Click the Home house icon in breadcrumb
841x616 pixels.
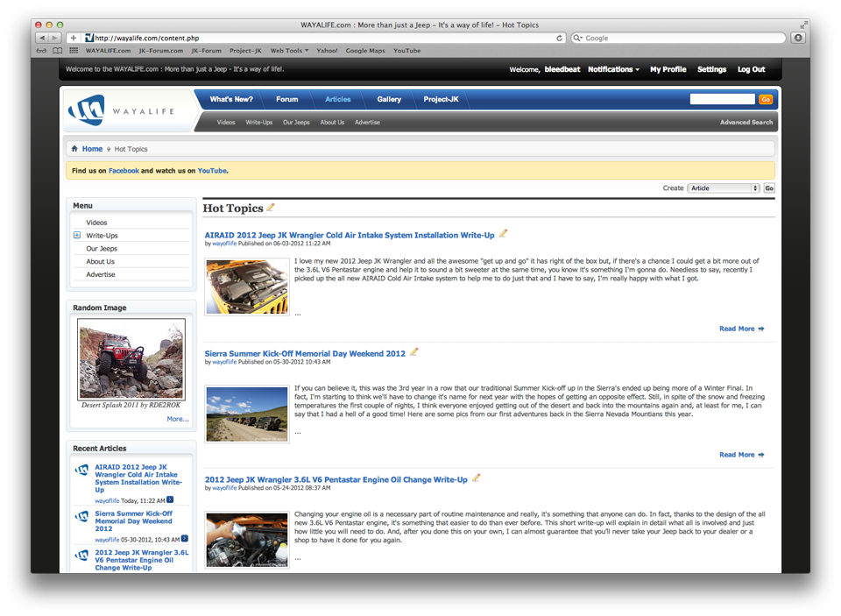tap(74, 149)
